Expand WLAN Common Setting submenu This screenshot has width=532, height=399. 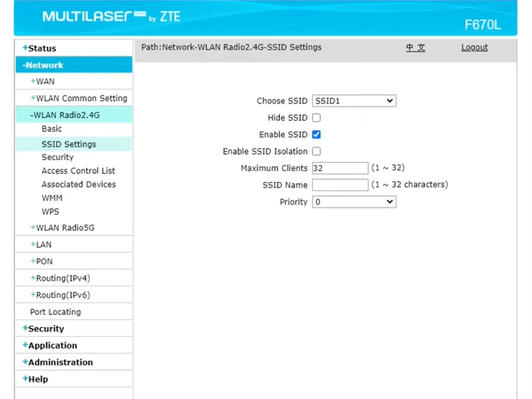click(79, 98)
